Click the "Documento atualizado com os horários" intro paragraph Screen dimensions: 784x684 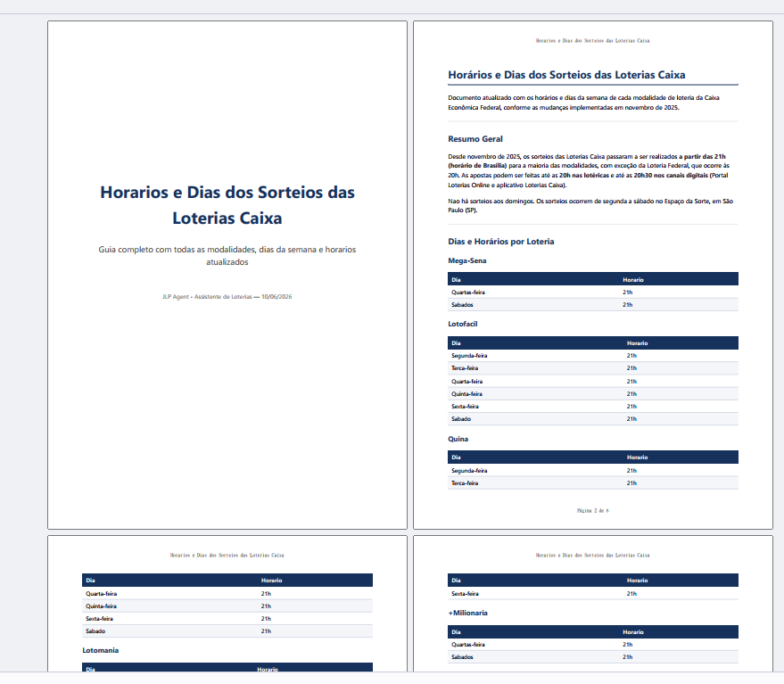click(x=583, y=103)
